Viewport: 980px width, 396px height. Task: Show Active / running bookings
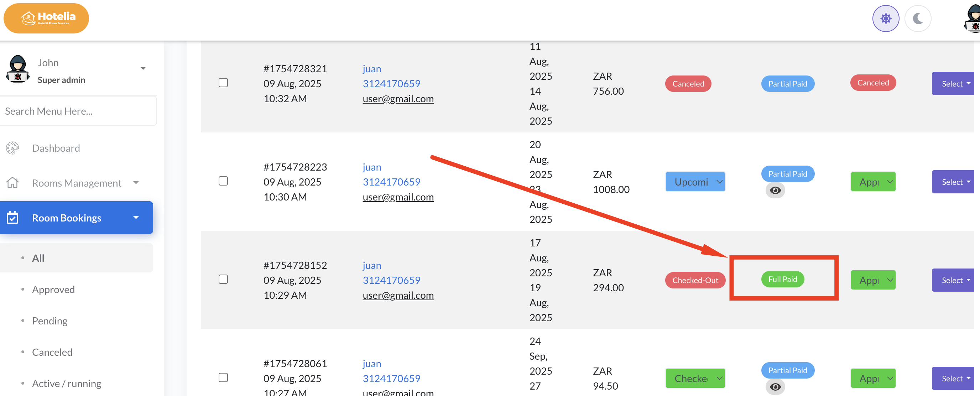pos(67,384)
